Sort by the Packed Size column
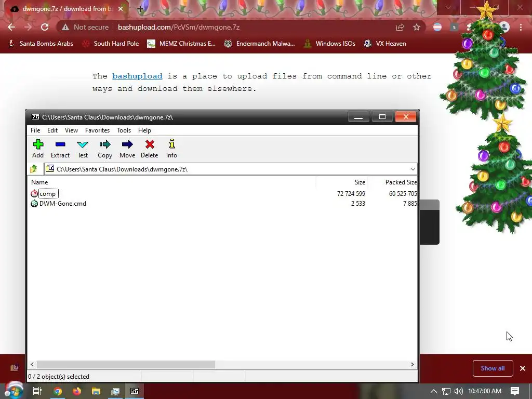 (x=393, y=182)
